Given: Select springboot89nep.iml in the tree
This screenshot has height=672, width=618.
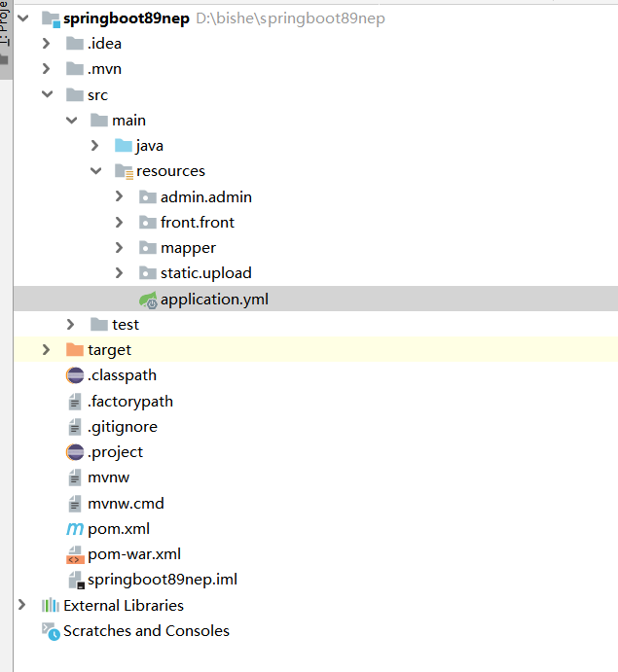Looking at the screenshot, I should click(x=162, y=580).
